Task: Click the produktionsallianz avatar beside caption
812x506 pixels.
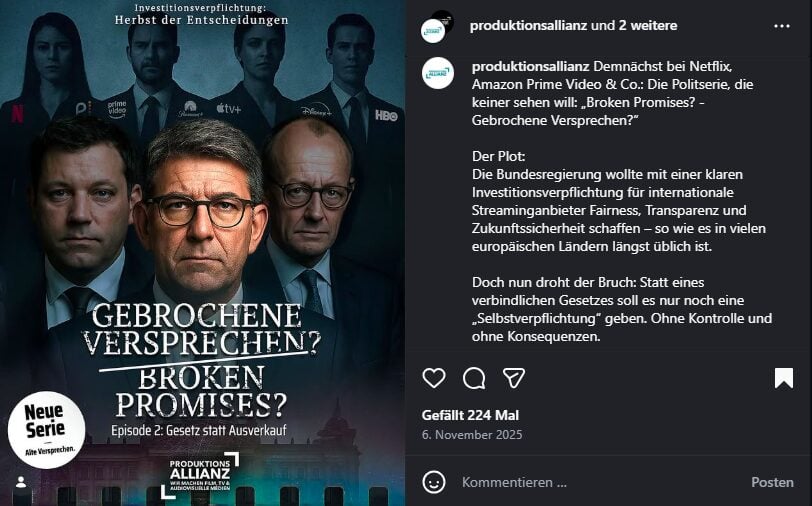Action: pos(438,73)
